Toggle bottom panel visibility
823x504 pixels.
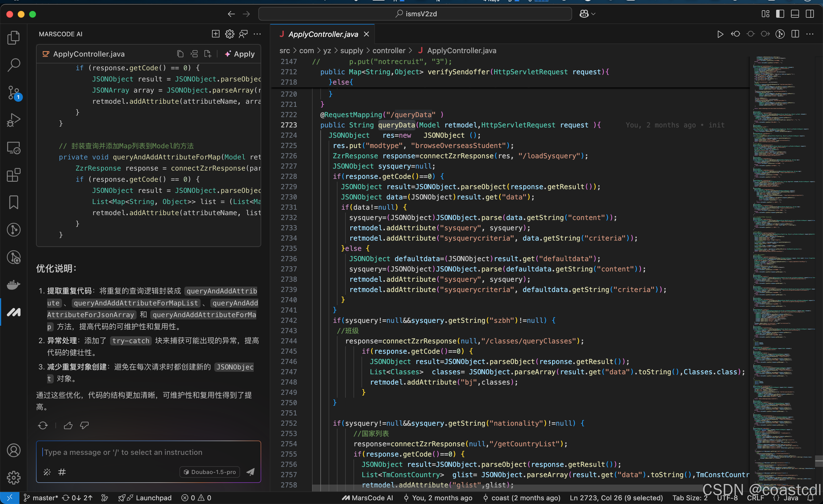click(795, 14)
